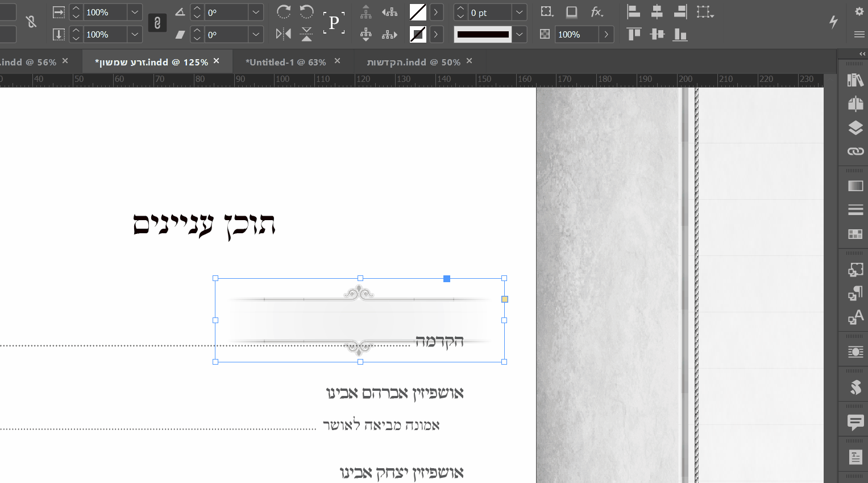The image size is (868, 483).
Task: Open the Text Wrap panel
Action: click(x=855, y=352)
